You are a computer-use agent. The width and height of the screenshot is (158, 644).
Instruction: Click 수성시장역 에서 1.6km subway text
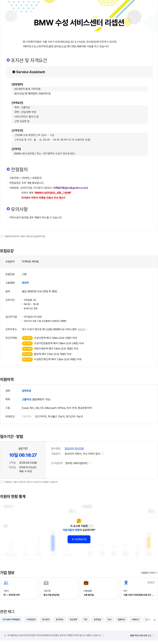pyautogui.click(x=55, y=338)
